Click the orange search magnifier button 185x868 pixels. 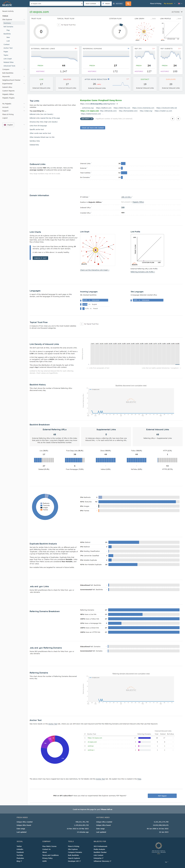point(128,3)
